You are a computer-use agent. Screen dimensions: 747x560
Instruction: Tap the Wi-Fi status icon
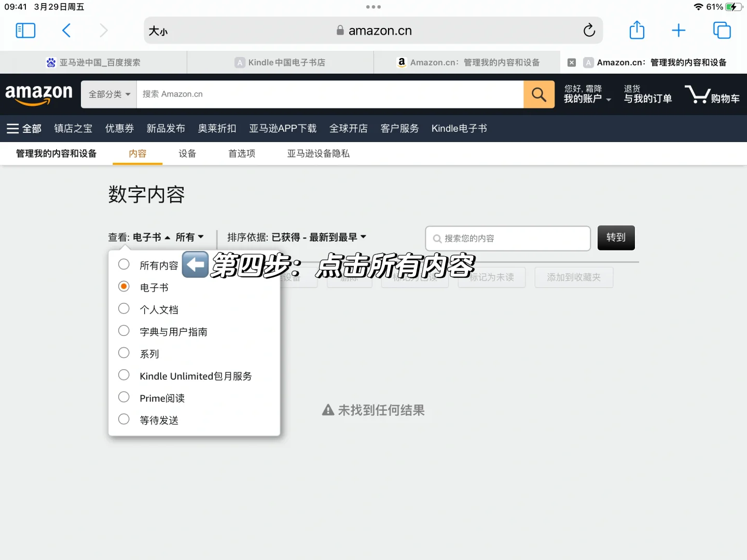pyautogui.click(x=699, y=7)
